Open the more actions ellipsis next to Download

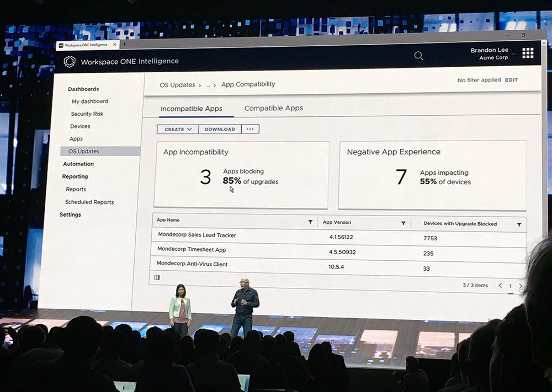(x=250, y=129)
